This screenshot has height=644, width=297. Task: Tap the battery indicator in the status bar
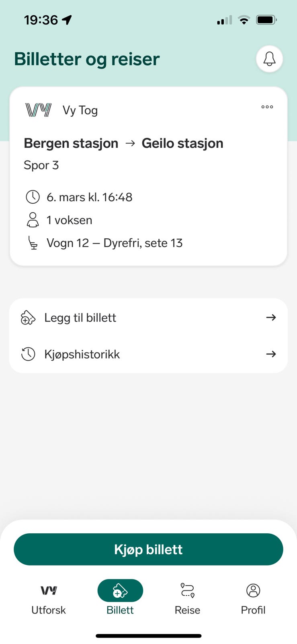[266, 20]
